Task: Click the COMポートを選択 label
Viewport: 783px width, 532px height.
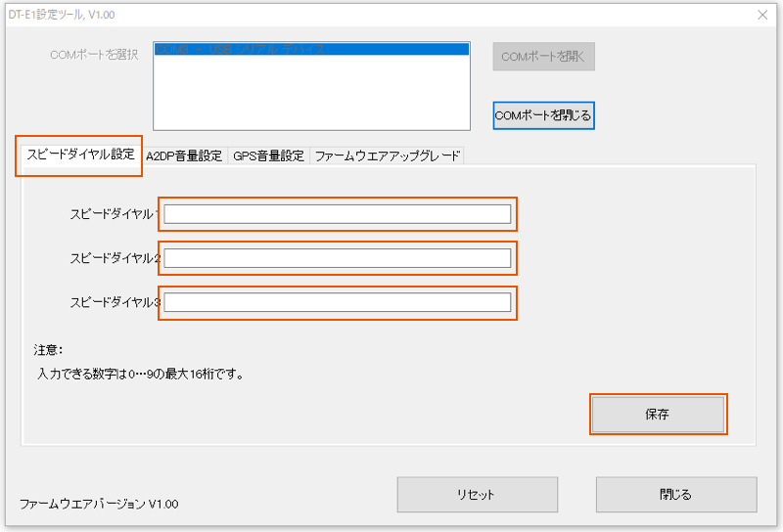Action: 94,55
